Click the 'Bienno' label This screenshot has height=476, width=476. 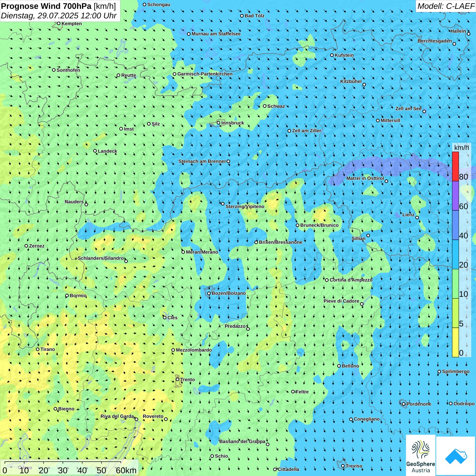point(66,409)
